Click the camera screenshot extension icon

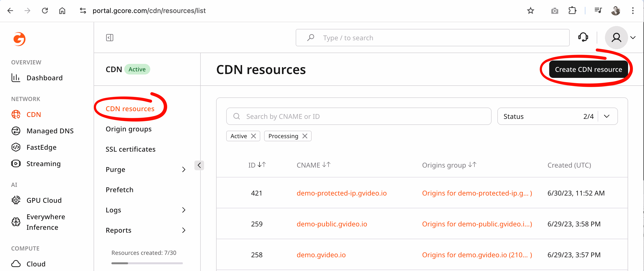(x=555, y=11)
